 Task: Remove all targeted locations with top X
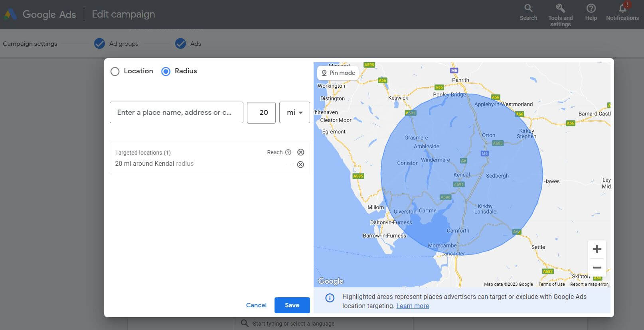[x=301, y=152]
